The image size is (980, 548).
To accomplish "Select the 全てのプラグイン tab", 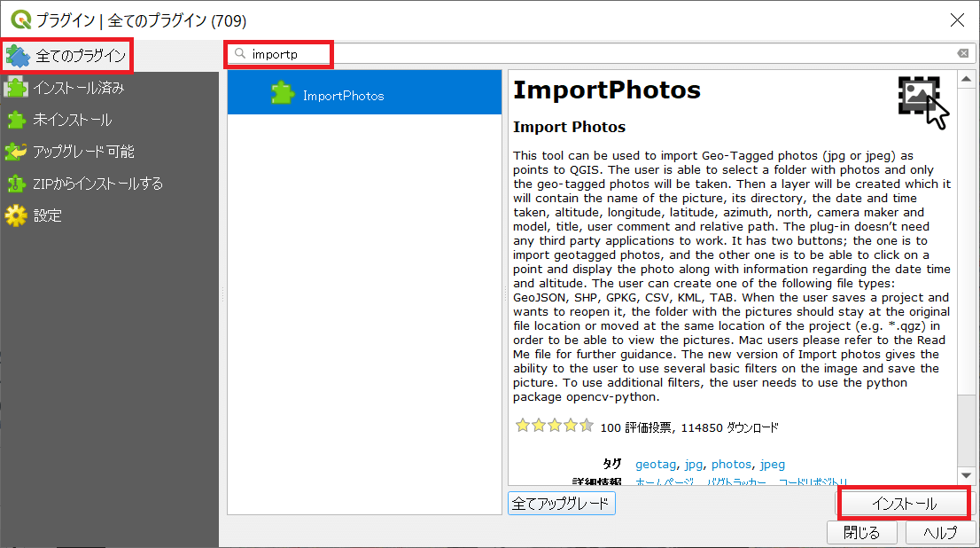I will coord(67,56).
